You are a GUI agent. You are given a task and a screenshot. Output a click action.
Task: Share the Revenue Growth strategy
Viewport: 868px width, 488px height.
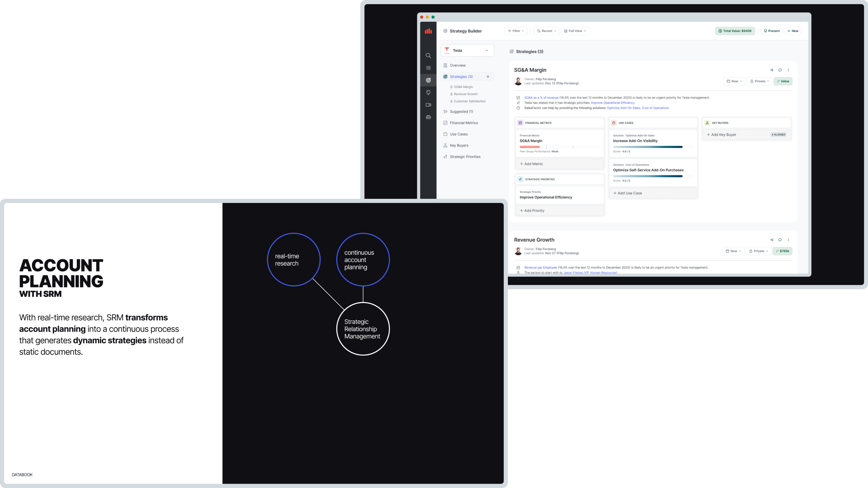tap(772, 240)
